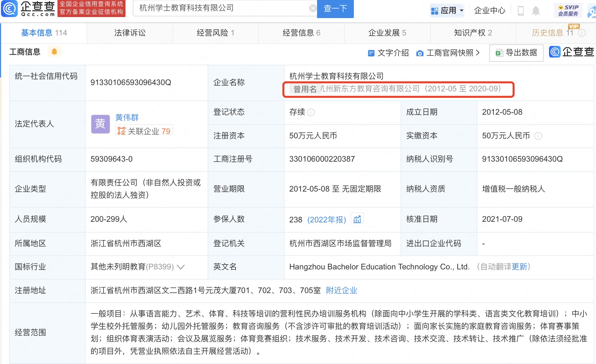The image size is (596, 364).
Task: Open 关联企业 79 related companies
Action: (x=144, y=131)
